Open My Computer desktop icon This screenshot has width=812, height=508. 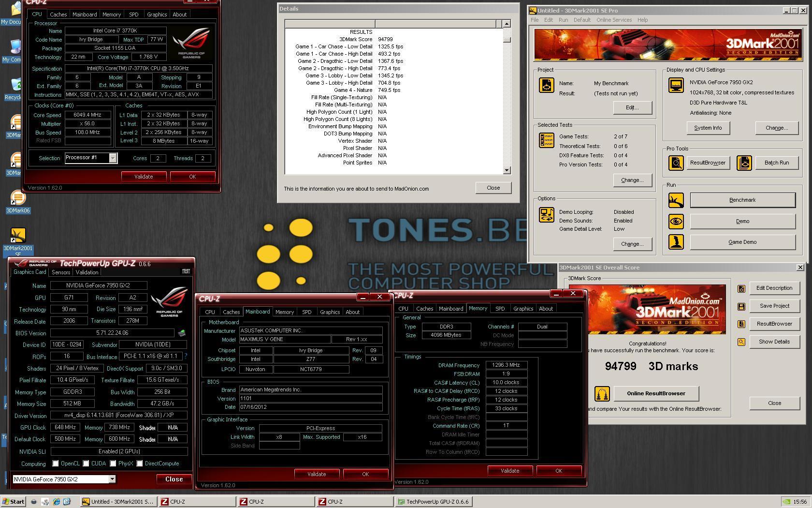coord(12,51)
